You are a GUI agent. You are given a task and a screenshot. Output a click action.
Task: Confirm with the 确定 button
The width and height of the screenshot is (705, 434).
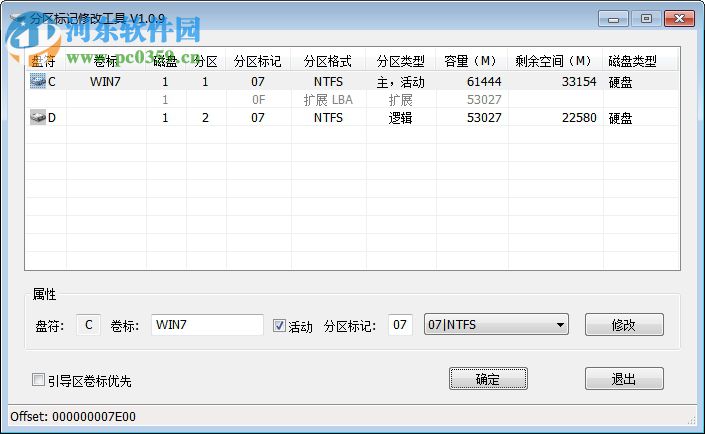click(x=488, y=379)
